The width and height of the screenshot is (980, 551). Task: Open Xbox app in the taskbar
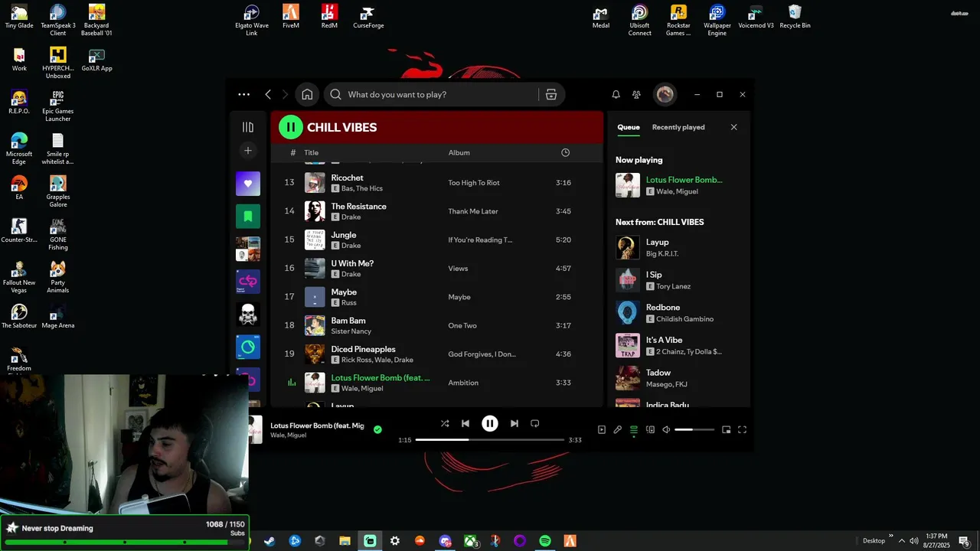click(x=470, y=541)
